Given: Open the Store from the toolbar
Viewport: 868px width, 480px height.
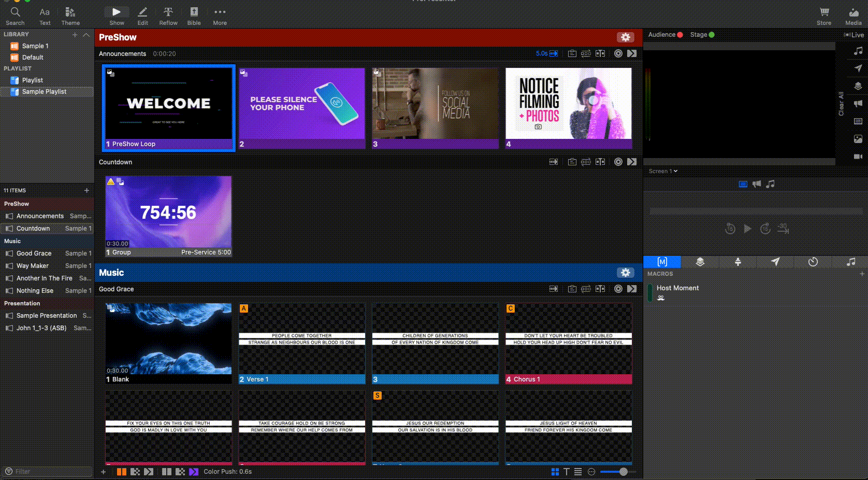Looking at the screenshot, I should (x=824, y=16).
